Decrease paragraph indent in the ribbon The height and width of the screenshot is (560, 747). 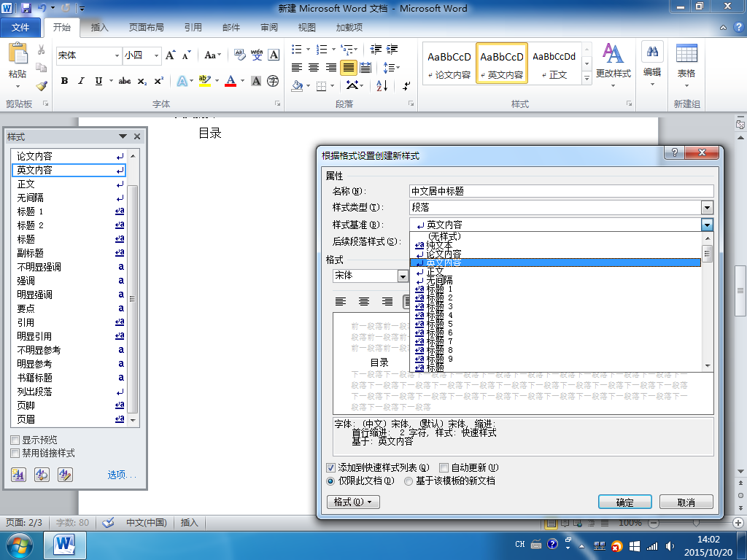[376, 50]
